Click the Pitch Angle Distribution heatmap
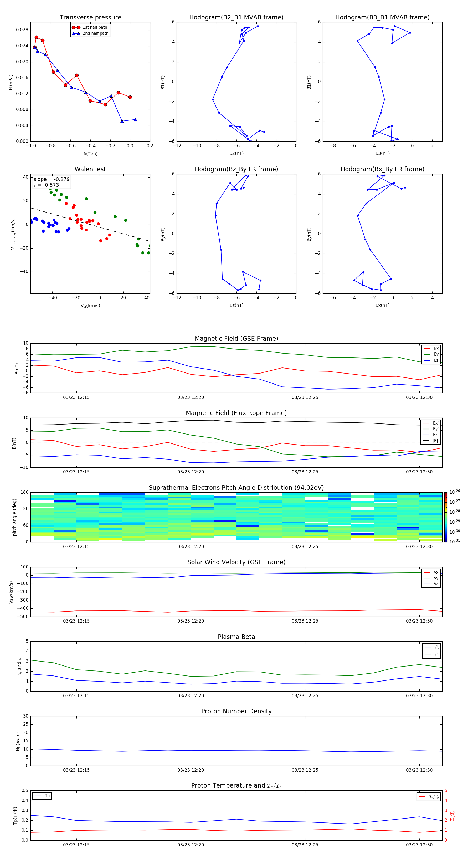The height and width of the screenshot is (868, 473). [236, 517]
